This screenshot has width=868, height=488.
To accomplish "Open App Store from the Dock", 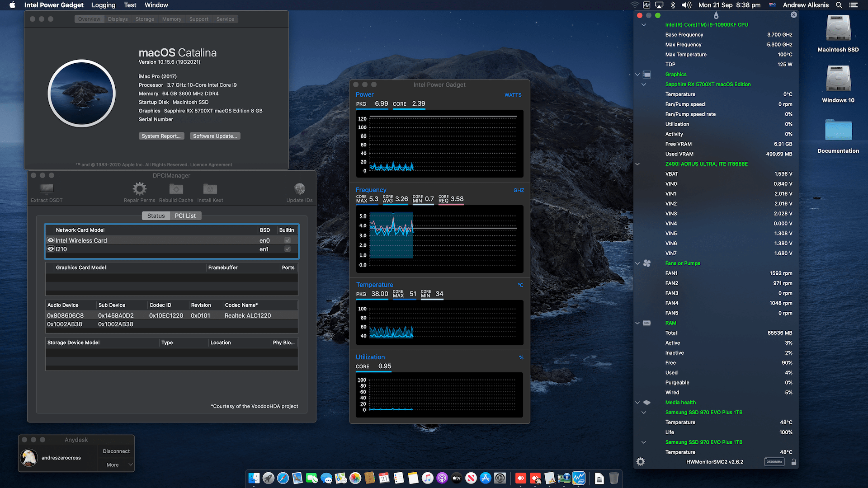I will (x=486, y=478).
